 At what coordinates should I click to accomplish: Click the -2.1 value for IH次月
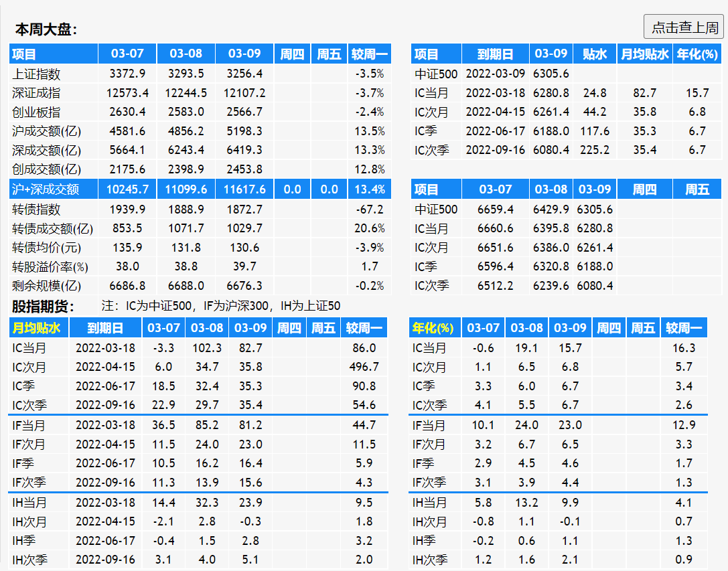click(163, 521)
